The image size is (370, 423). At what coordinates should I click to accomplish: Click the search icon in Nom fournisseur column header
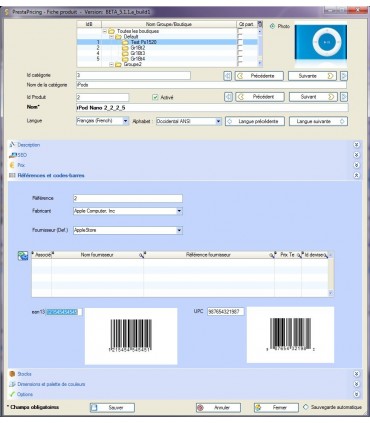click(x=141, y=255)
